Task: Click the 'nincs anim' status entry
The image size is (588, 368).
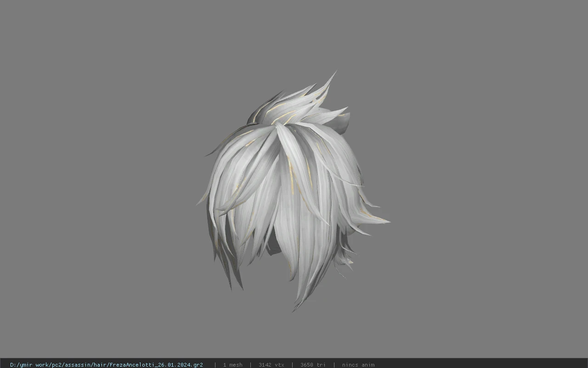Action: coord(358,364)
